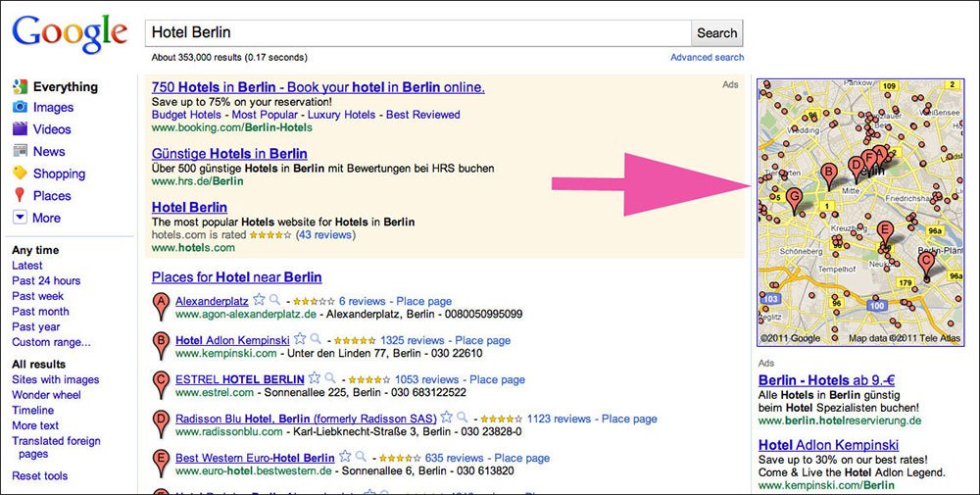Click marker A beside Alexanderplatz result
This screenshot has width=980, height=495.
click(162, 306)
